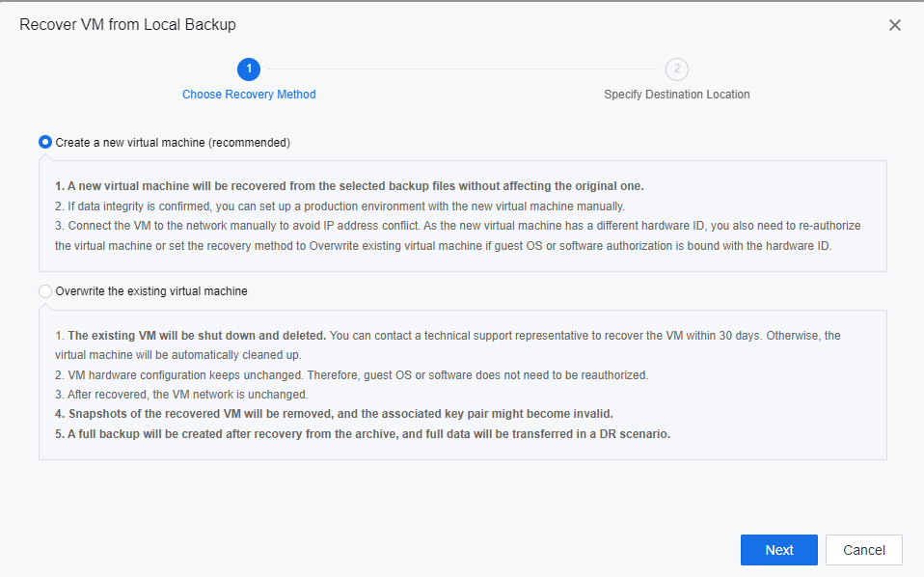Choose the Overwrite the existing virtual machine radio button
This screenshot has height=577, width=924.
click(x=45, y=290)
